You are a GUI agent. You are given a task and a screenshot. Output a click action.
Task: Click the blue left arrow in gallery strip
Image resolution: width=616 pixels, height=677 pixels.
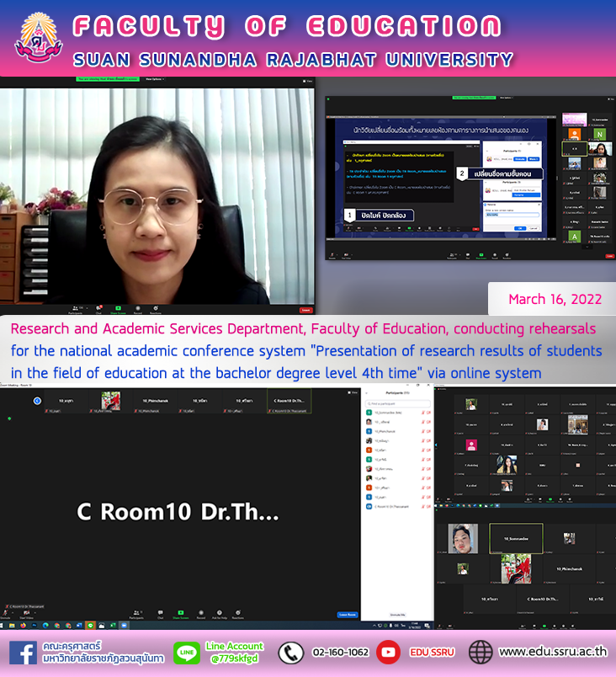click(37, 401)
